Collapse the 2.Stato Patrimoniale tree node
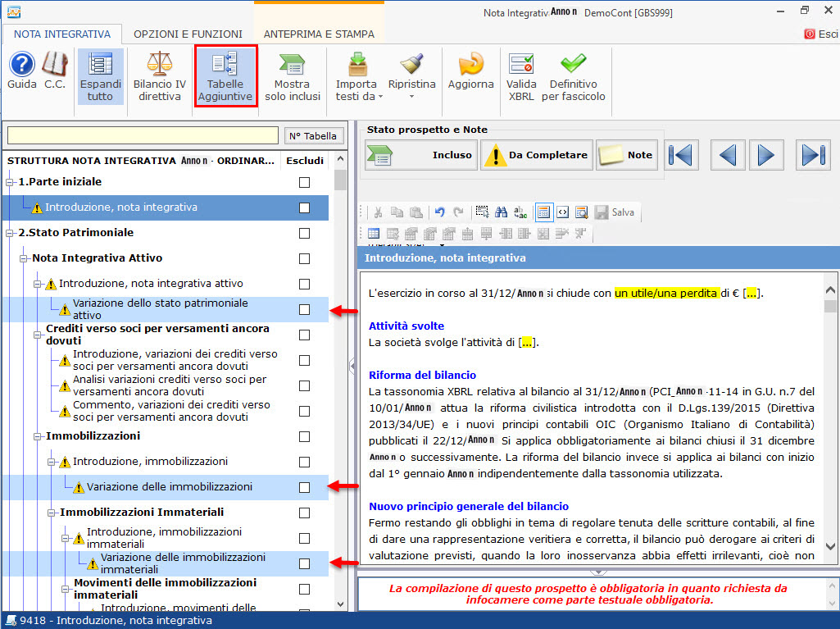Image resolution: width=840 pixels, height=629 pixels. (11, 233)
